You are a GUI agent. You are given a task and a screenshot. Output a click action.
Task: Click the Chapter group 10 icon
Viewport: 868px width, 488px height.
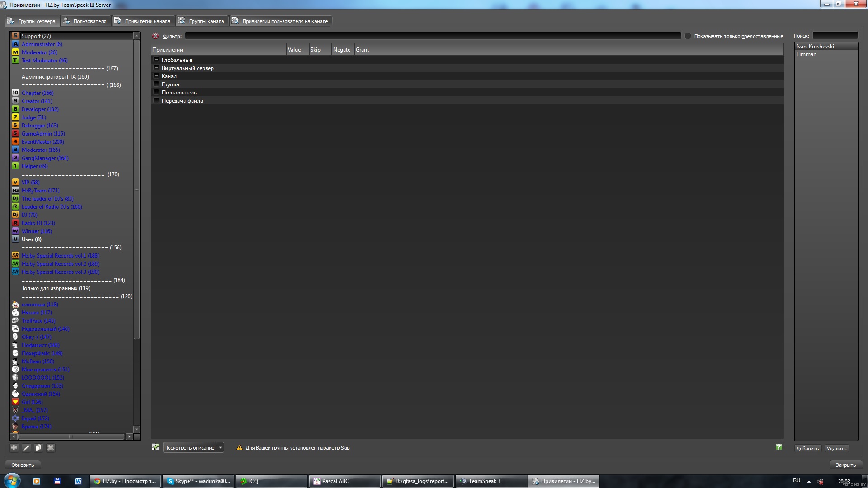(x=15, y=93)
